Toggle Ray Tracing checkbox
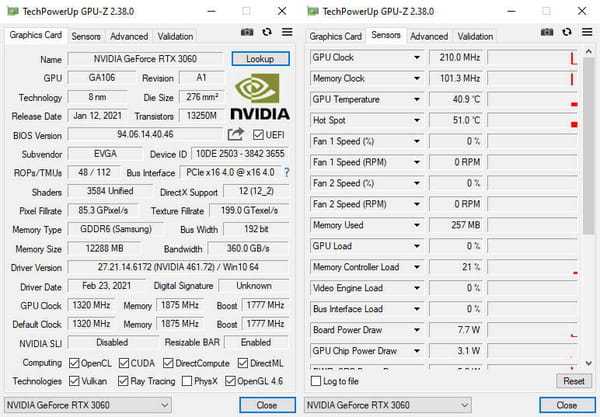 click(123, 381)
